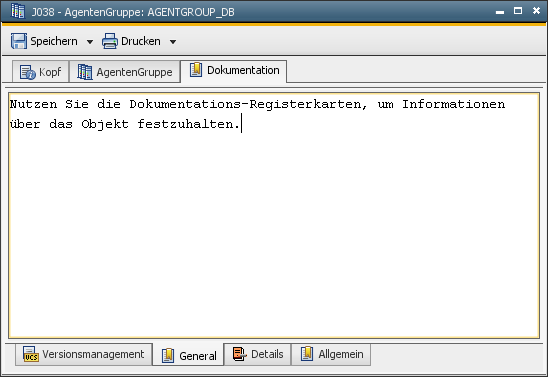The width and height of the screenshot is (548, 377).
Task: Switch to the Kopf tab
Action: (x=41, y=72)
